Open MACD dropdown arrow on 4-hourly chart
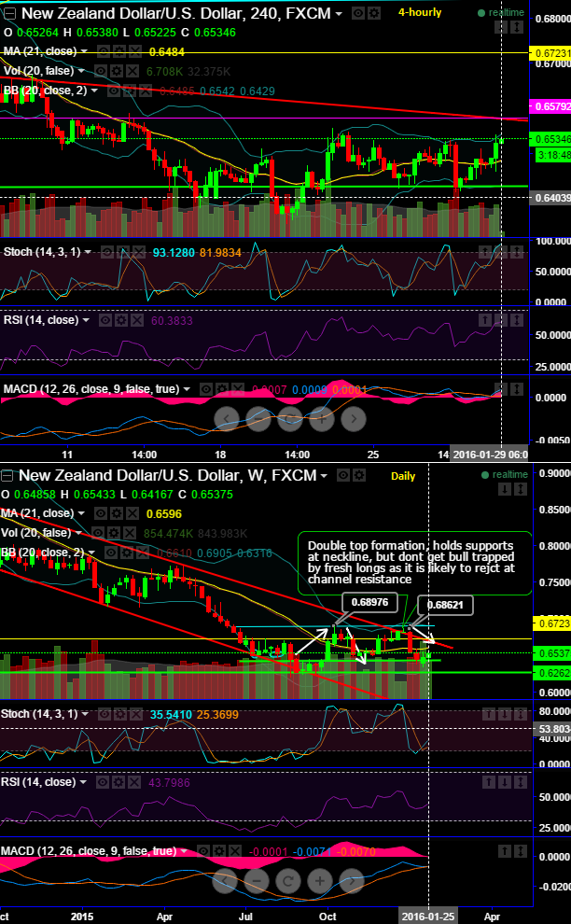Viewport: 571px width, 924px height. 187,389
